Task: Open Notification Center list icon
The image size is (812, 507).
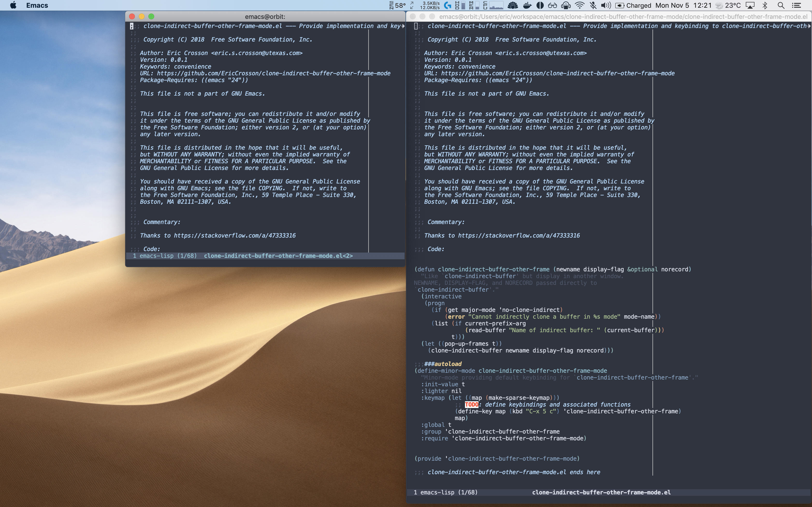Action: point(797,5)
